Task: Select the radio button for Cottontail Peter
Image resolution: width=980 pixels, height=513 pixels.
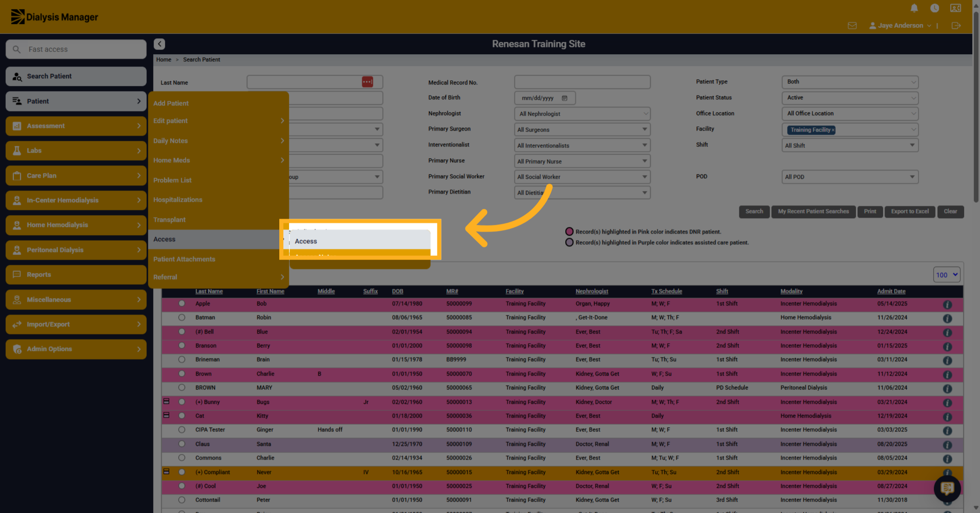Action: (x=182, y=500)
